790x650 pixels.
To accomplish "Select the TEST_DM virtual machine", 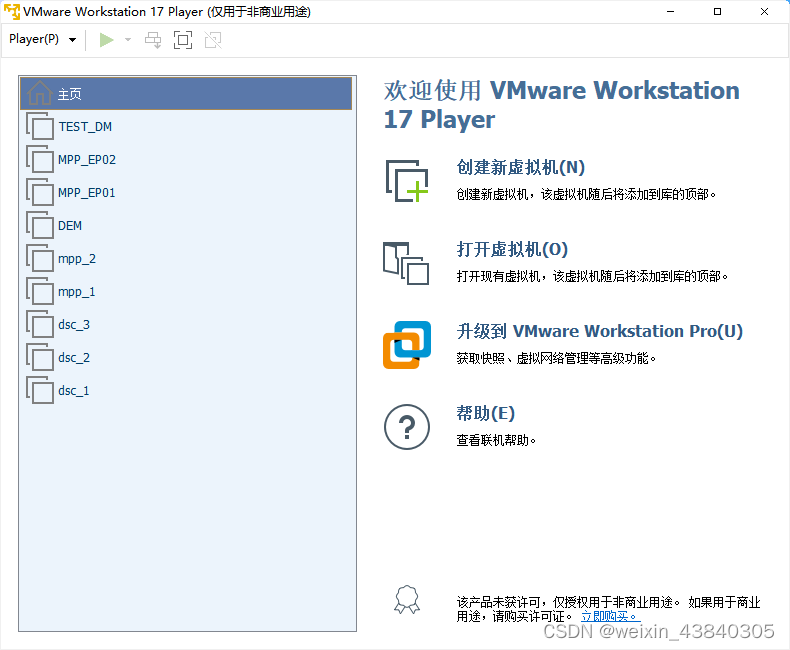I will [186, 126].
